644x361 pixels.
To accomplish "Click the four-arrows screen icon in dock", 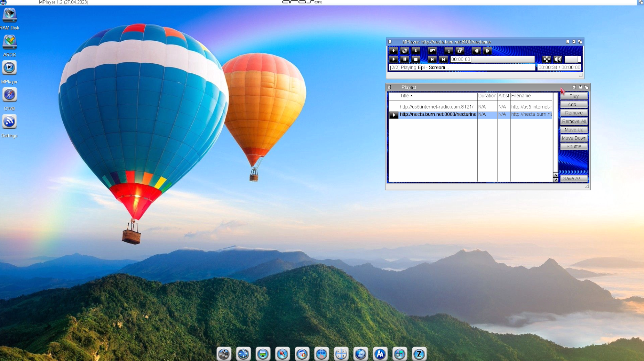I will 244,354.
